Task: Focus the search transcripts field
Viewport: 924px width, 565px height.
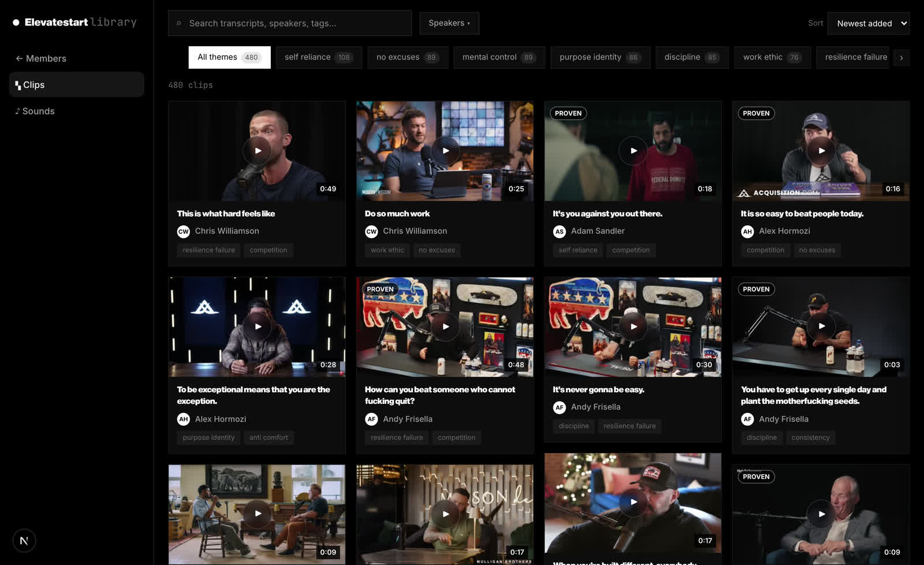Action: (x=290, y=23)
